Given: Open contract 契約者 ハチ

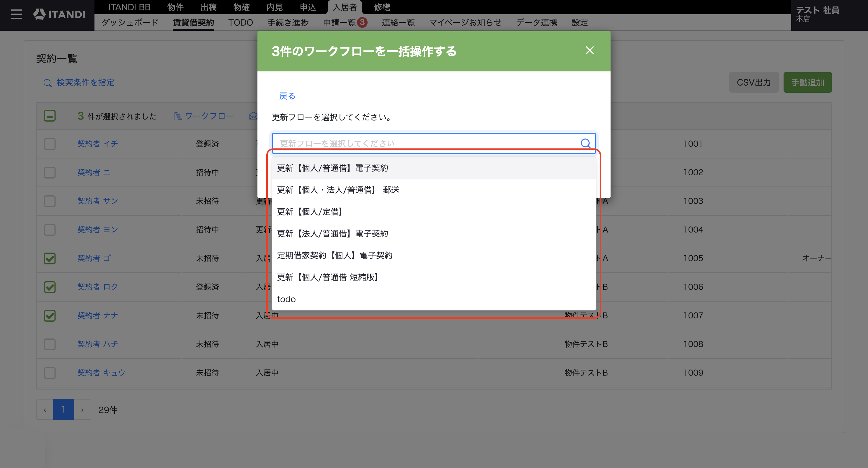Looking at the screenshot, I should (98, 344).
